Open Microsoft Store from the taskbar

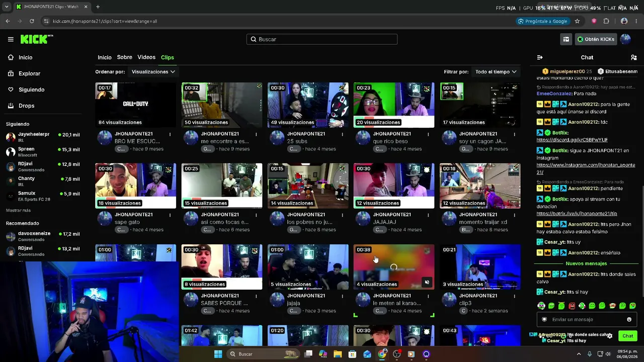click(352, 354)
